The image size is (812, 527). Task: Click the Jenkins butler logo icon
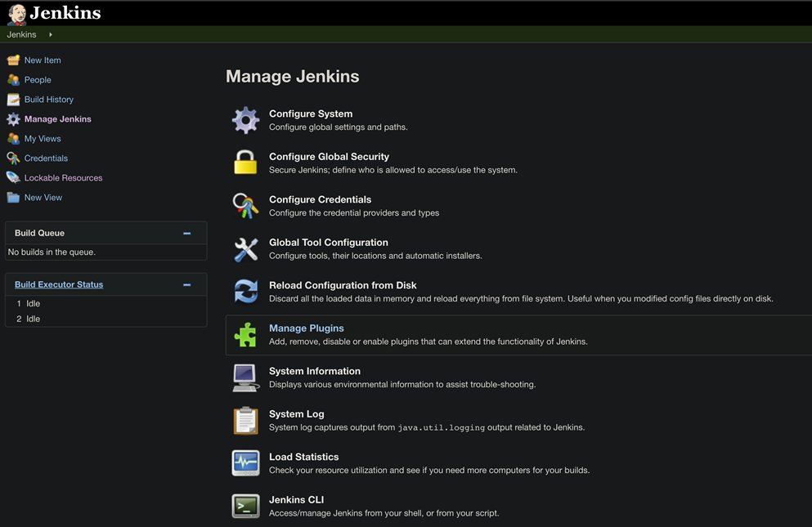(x=17, y=15)
